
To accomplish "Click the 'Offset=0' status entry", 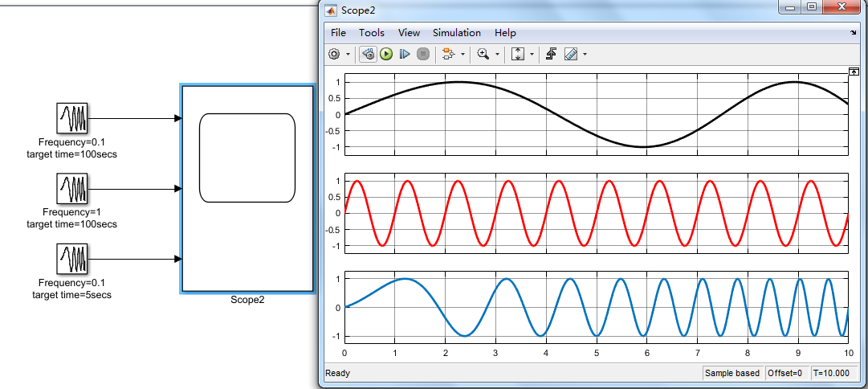I will [785, 373].
